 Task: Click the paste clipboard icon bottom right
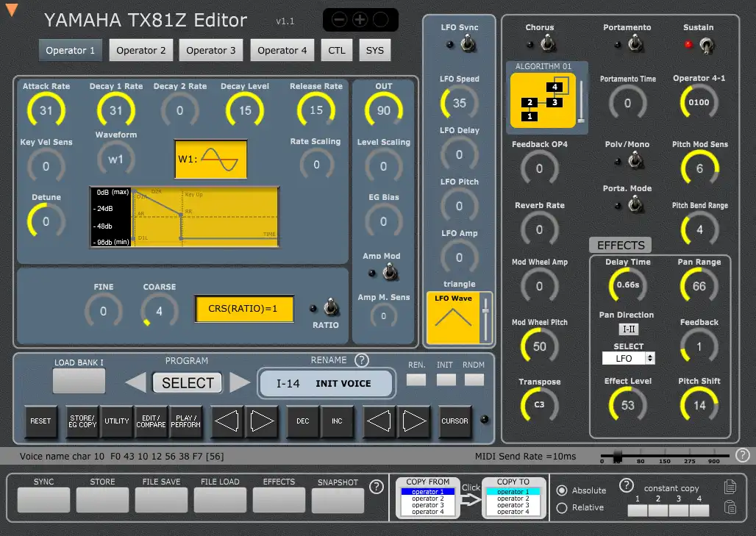pos(730,507)
